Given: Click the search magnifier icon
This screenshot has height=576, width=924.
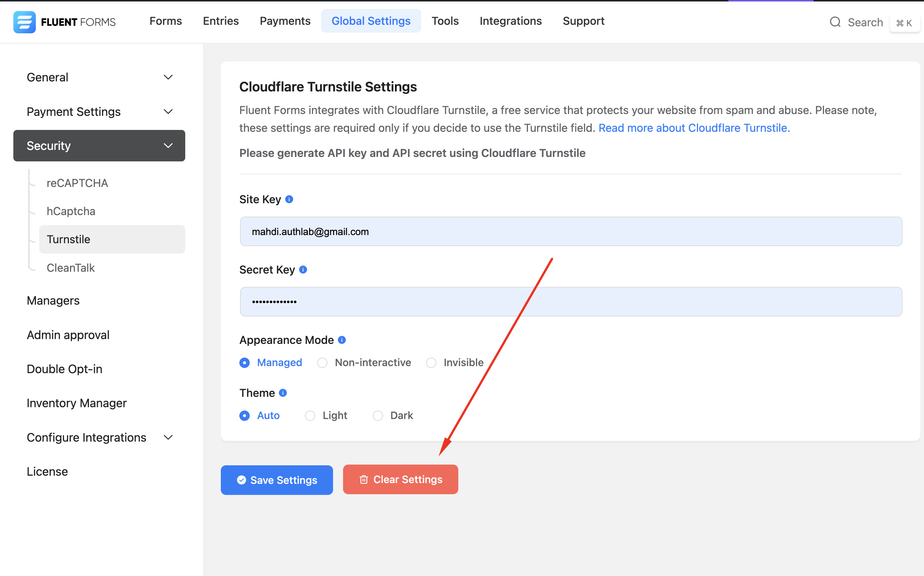Looking at the screenshot, I should tap(835, 22).
